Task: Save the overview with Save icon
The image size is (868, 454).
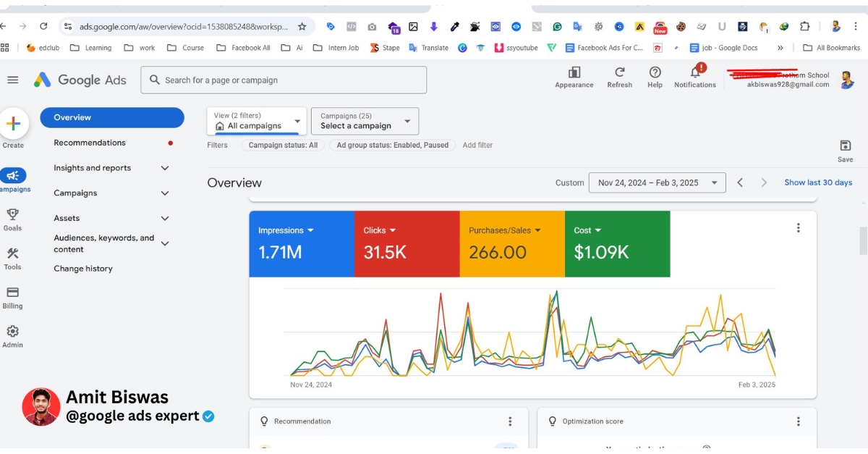Action: click(x=845, y=151)
